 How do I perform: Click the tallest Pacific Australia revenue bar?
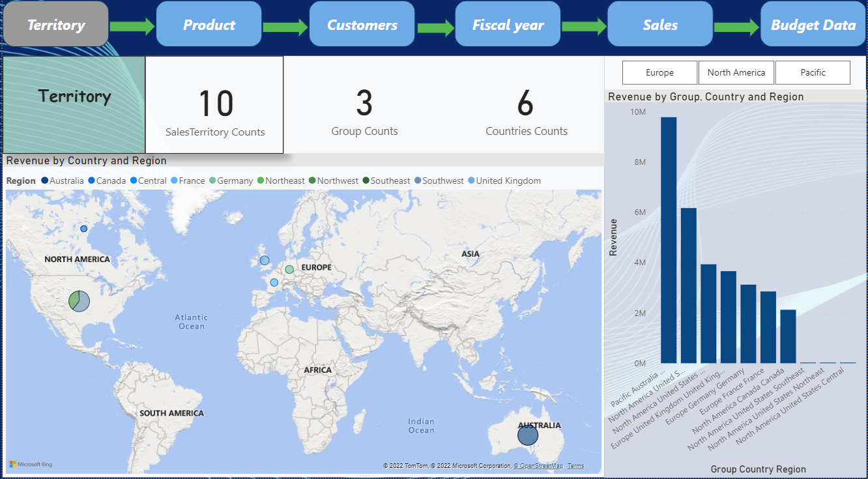667,241
